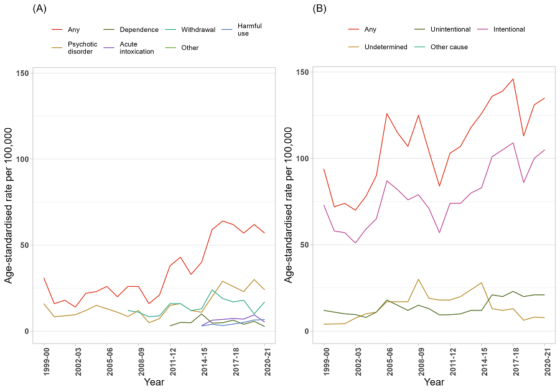Click the gold Psychotic disorder legend line swatch

click(57, 48)
